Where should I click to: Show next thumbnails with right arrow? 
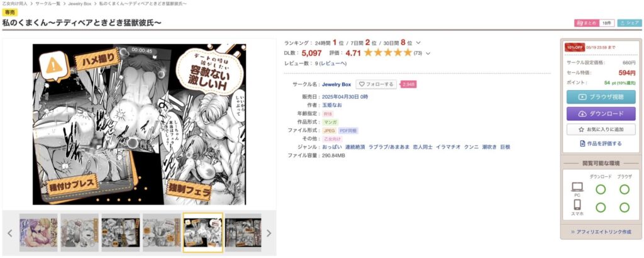(269, 233)
